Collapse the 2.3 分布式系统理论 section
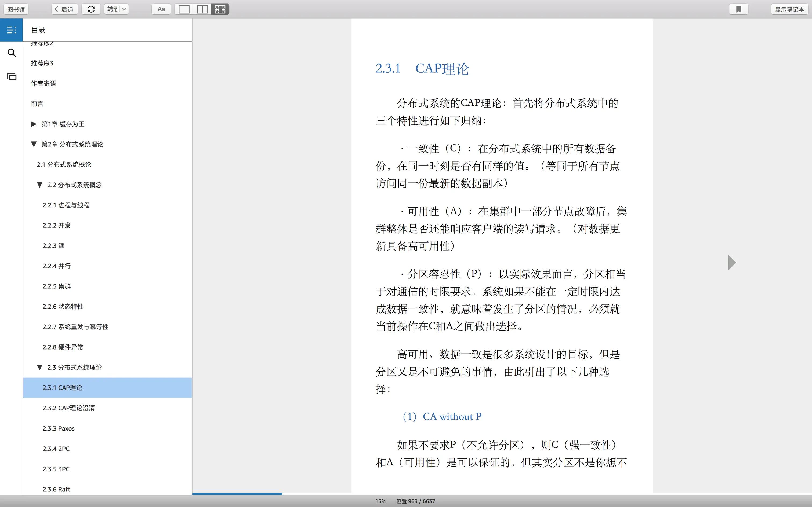 (x=39, y=368)
